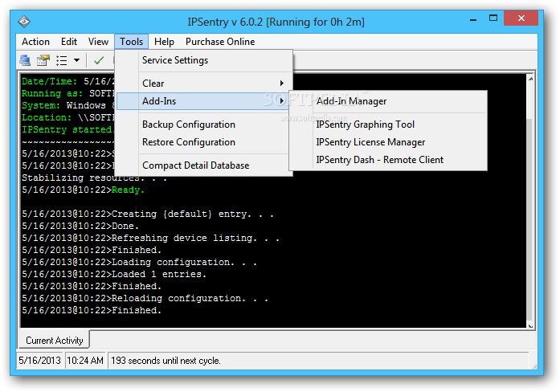
Task: Click the 'Running as:' log line
Action: [67, 94]
